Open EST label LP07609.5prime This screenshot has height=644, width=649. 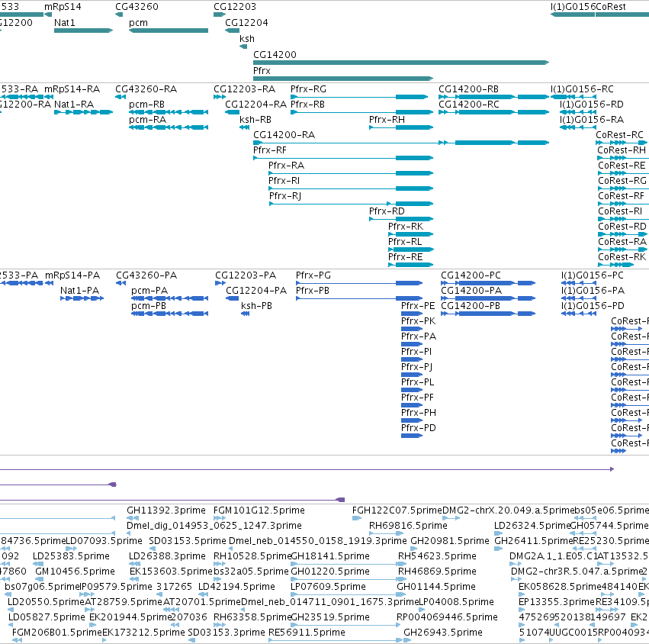[328, 587]
